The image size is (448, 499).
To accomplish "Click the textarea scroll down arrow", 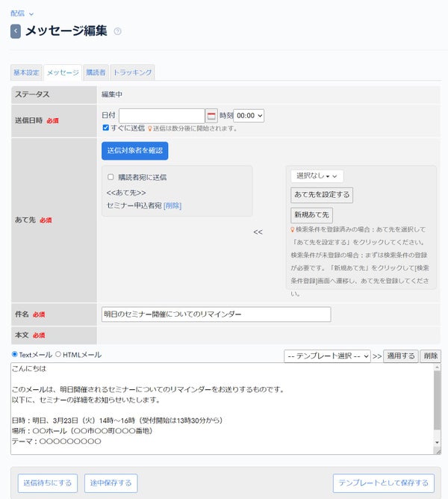I will pyautogui.click(x=438, y=442).
